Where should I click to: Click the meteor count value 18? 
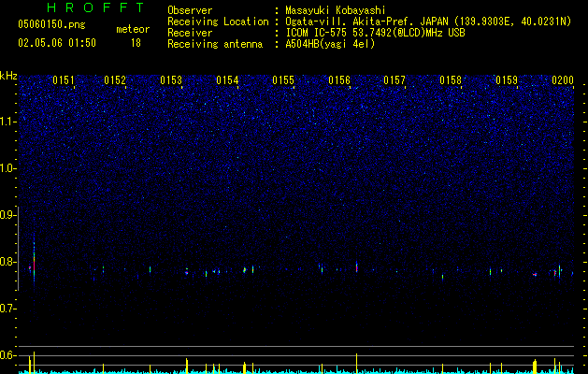136,43
